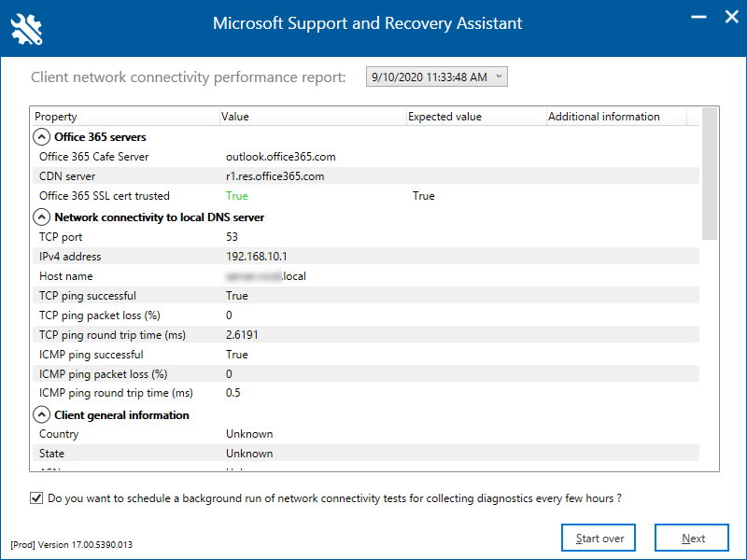This screenshot has height=560, width=747.
Task: Select the Office 365 SSL cert trusted row
Action: tap(366, 196)
